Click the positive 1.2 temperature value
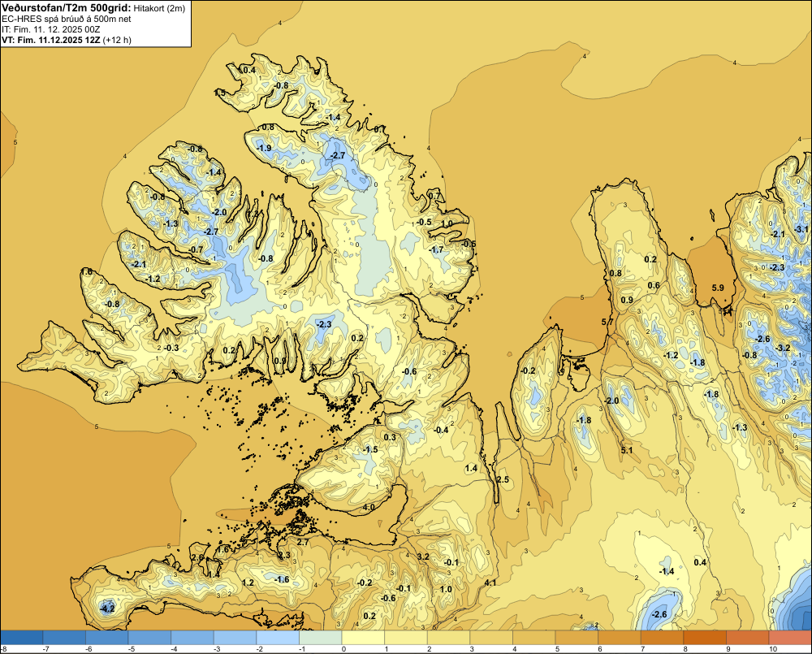Viewport: 812px width, 654px height. (x=248, y=583)
